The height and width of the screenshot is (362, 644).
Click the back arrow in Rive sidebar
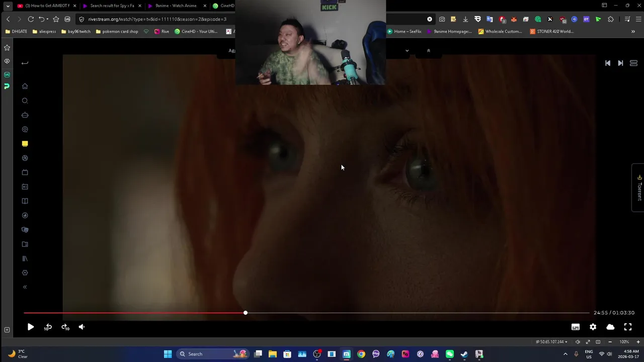pyautogui.click(x=25, y=63)
